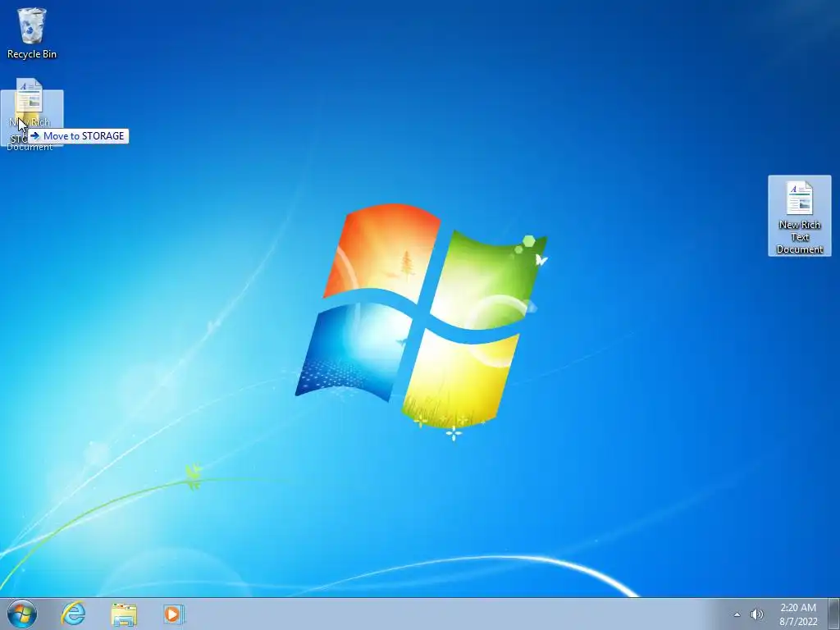Open the Windows Start menu orb
Image resolution: width=840 pixels, height=630 pixels.
[x=22, y=614]
